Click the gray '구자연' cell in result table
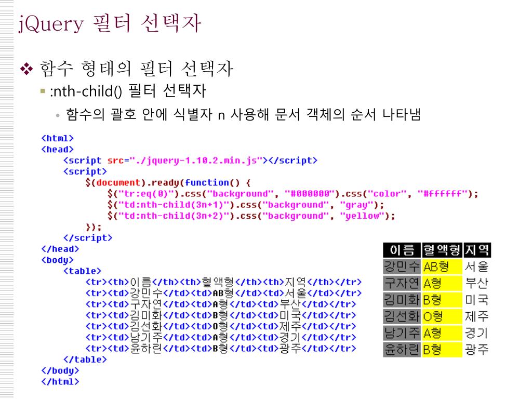This screenshot has height=399, width=532. tap(402, 283)
